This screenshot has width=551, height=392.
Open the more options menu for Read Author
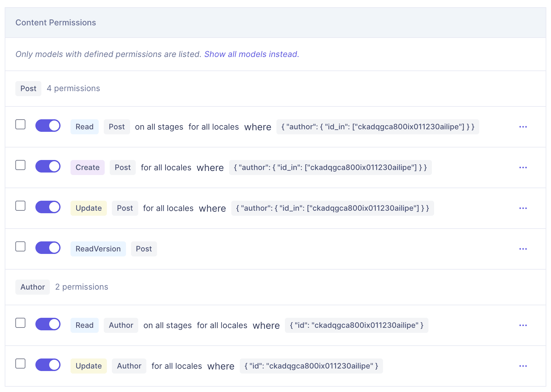[x=523, y=325]
